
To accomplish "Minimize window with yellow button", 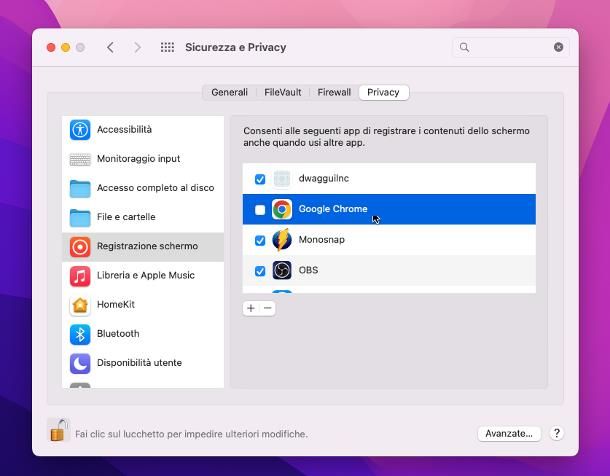I will pos(66,47).
